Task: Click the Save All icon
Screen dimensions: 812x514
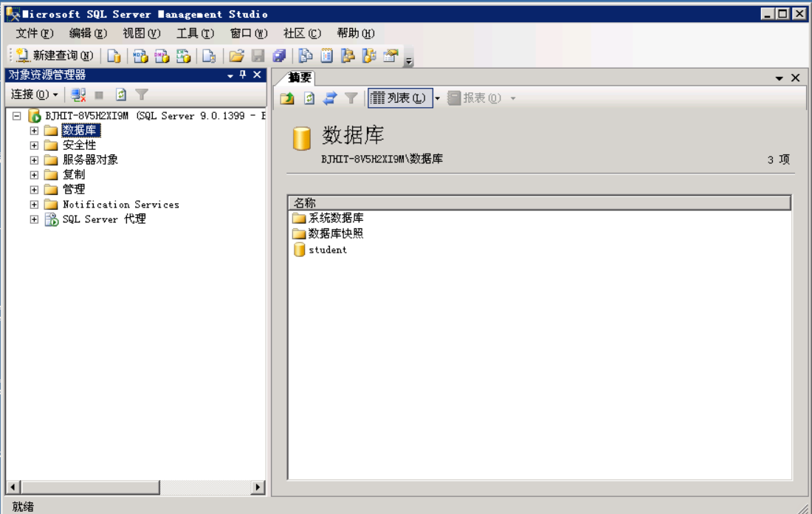Action: click(x=279, y=55)
